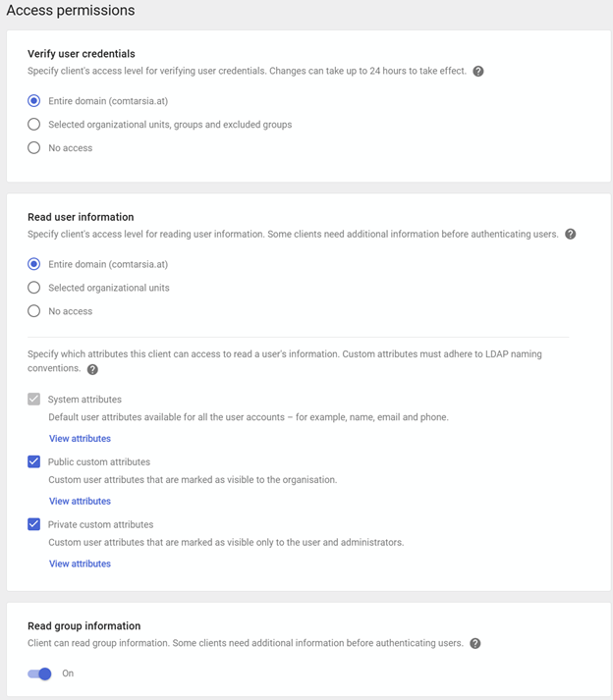Select 'Selected organizational units, groups and excluded groups'

pyautogui.click(x=34, y=125)
